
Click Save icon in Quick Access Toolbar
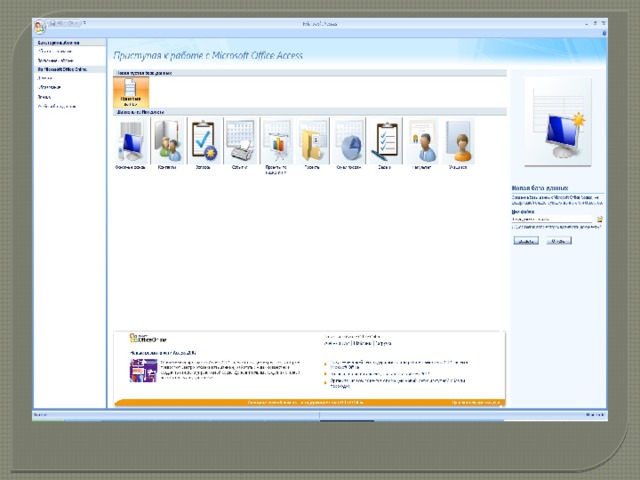[53, 24]
